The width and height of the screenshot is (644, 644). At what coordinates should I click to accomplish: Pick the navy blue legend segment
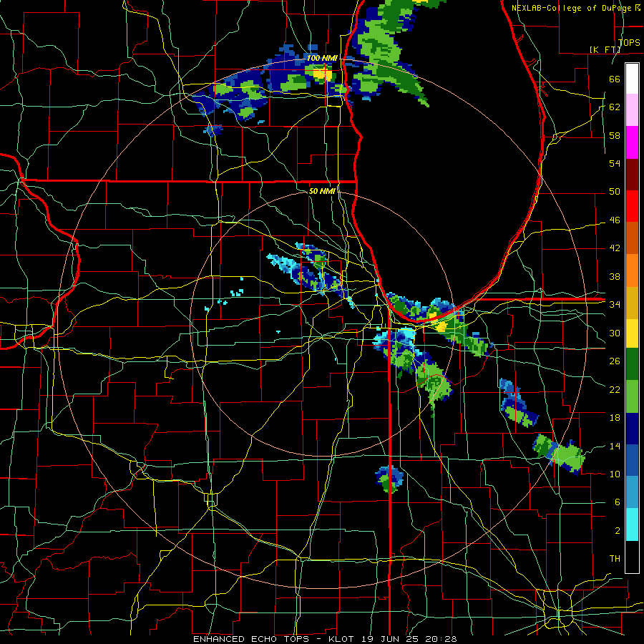[632, 429]
